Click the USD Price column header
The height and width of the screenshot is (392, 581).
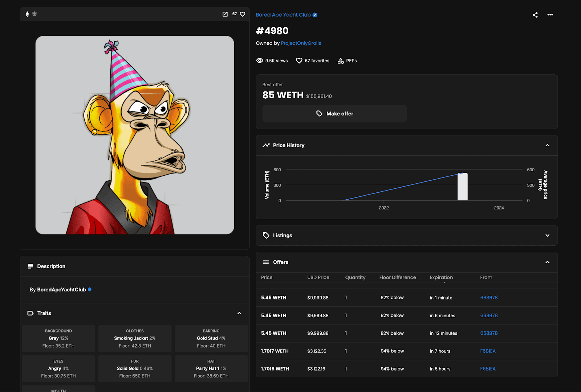[x=318, y=277]
